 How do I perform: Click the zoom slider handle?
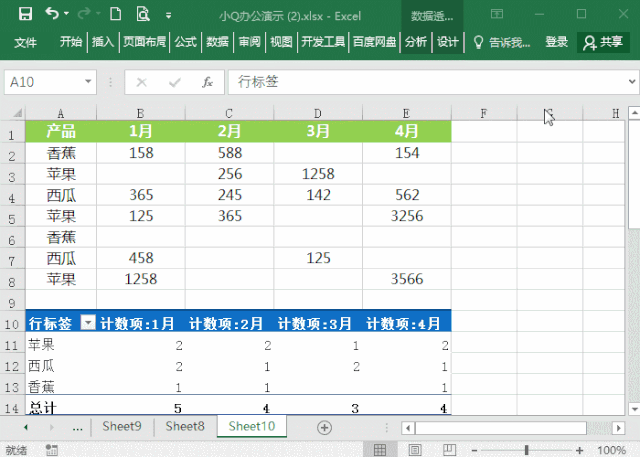point(527,450)
